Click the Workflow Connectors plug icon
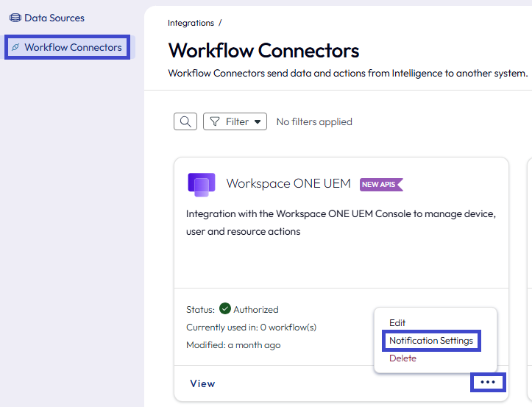The height and width of the screenshot is (407, 532). coord(15,47)
